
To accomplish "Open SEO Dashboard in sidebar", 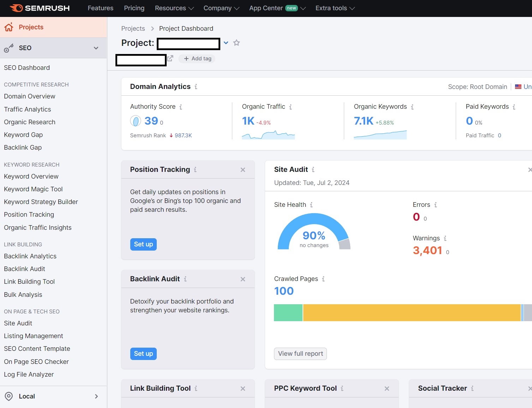I will click(27, 68).
